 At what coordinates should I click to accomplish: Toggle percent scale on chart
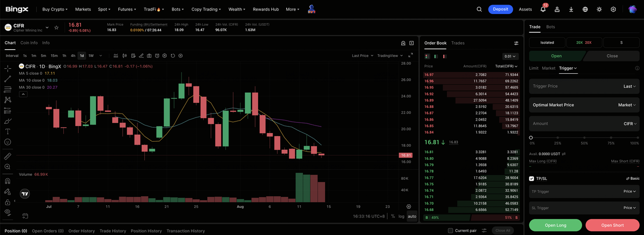[x=392, y=216]
